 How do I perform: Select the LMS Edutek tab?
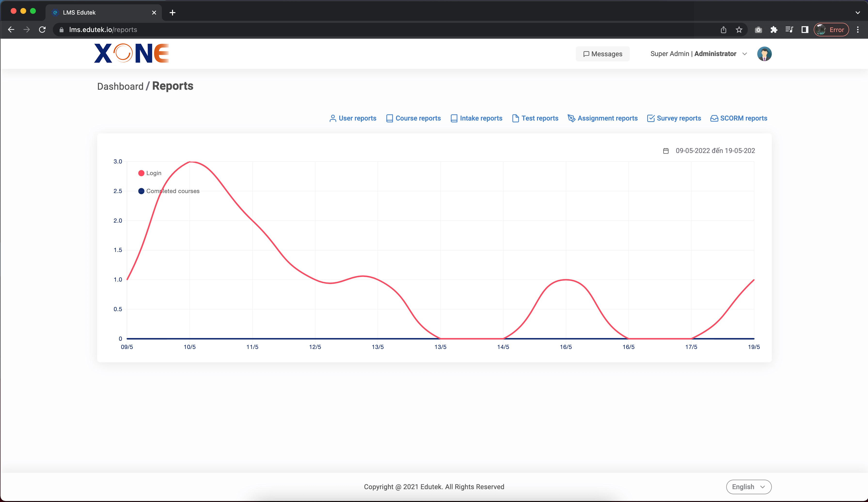103,13
